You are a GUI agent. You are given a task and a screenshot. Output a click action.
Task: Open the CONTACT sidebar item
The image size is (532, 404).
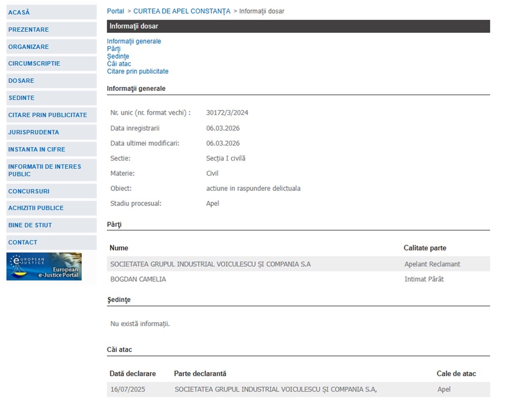[x=51, y=243]
